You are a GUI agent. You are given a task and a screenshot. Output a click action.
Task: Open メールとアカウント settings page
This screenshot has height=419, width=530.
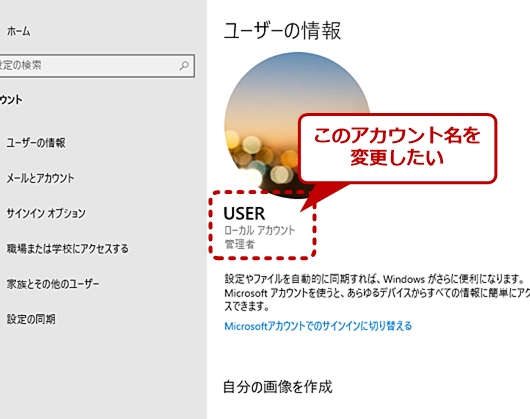click(40, 178)
